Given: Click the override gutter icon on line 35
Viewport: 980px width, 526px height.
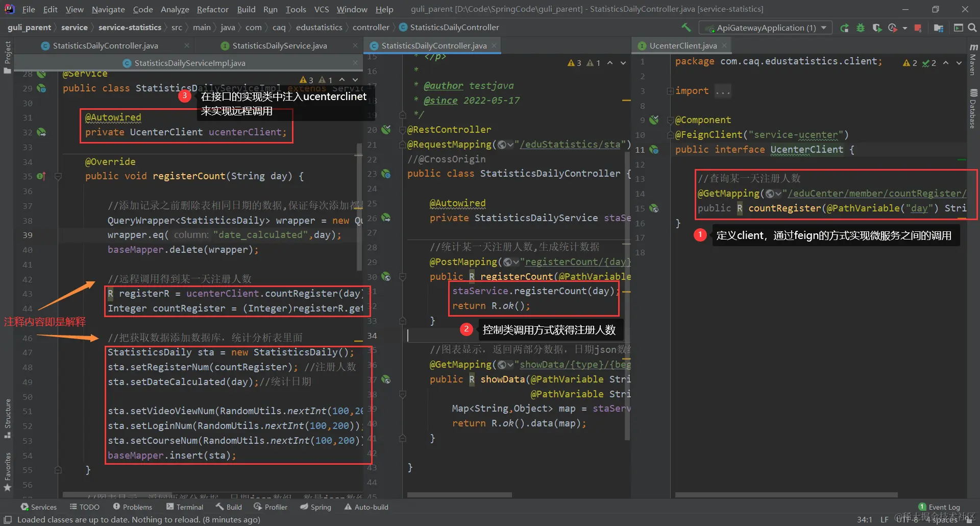Looking at the screenshot, I should pyautogui.click(x=41, y=176).
